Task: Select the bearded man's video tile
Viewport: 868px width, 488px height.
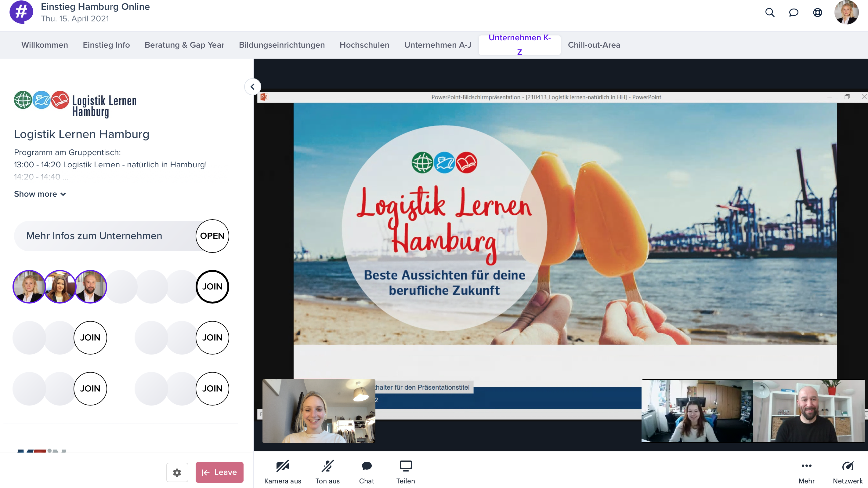Action: (x=809, y=411)
